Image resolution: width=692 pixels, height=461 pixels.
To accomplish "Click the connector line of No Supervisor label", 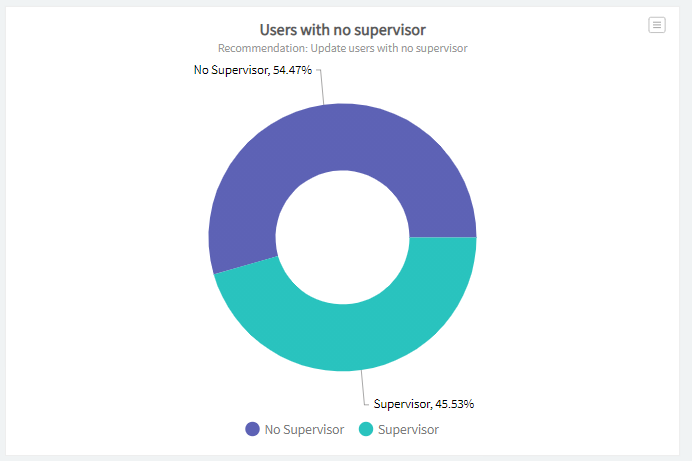I will (320, 85).
